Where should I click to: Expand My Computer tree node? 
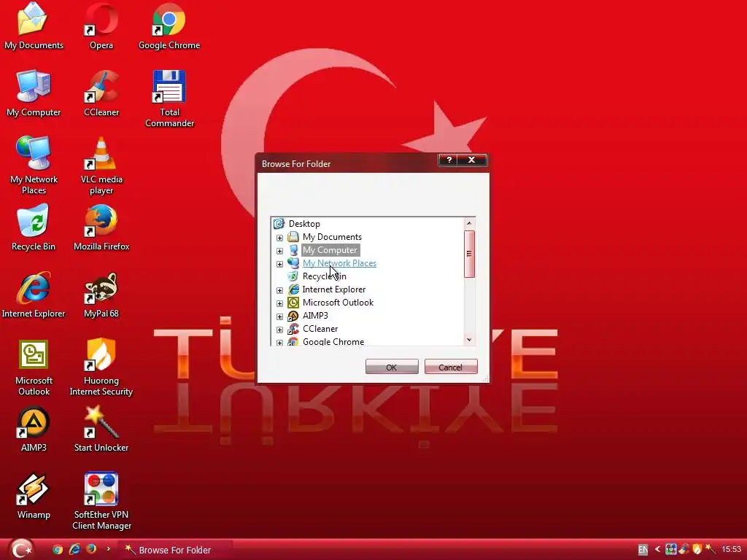pos(279,251)
